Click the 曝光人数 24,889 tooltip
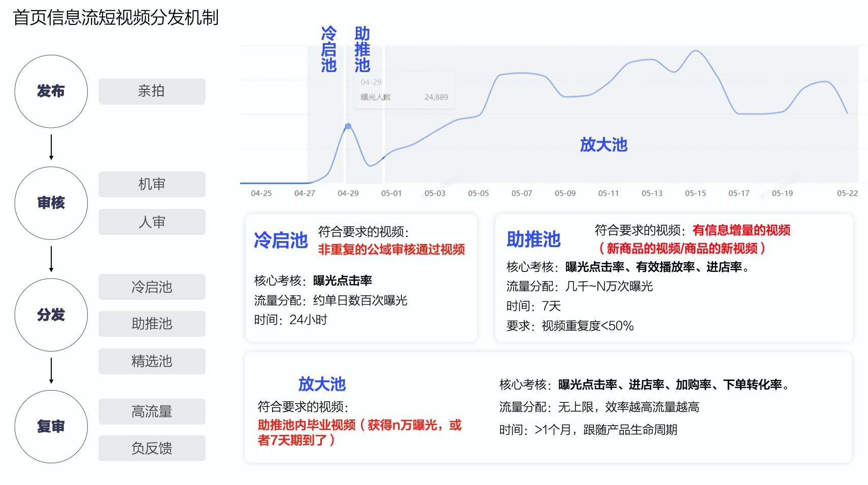The height and width of the screenshot is (485, 868). click(x=404, y=97)
